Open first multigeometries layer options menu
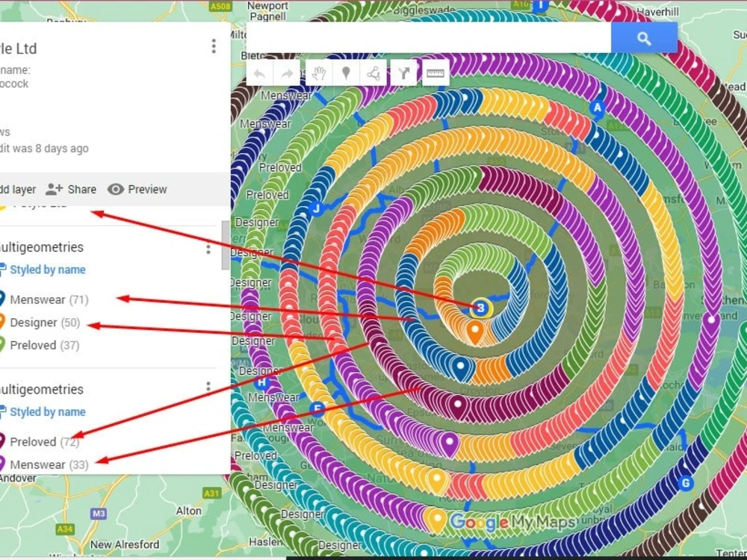This screenshot has height=560, width=747. (208, 249)
